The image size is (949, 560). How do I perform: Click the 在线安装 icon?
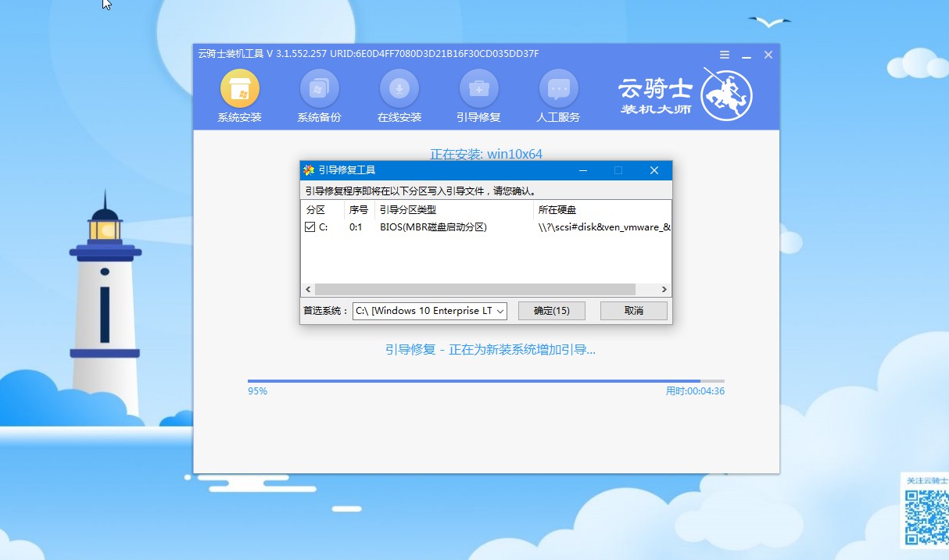point(399,88)
